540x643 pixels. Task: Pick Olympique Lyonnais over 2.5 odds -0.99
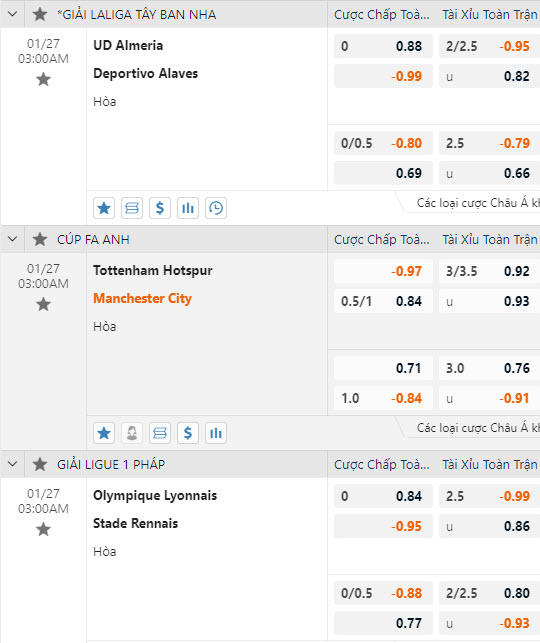pos(490,496)
